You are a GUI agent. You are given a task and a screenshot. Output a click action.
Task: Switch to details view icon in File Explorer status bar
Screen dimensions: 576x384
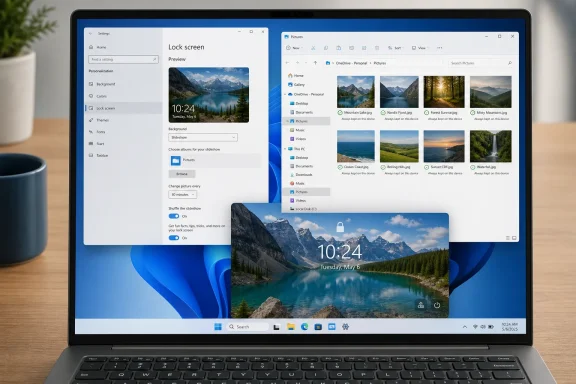click(508, 238)
